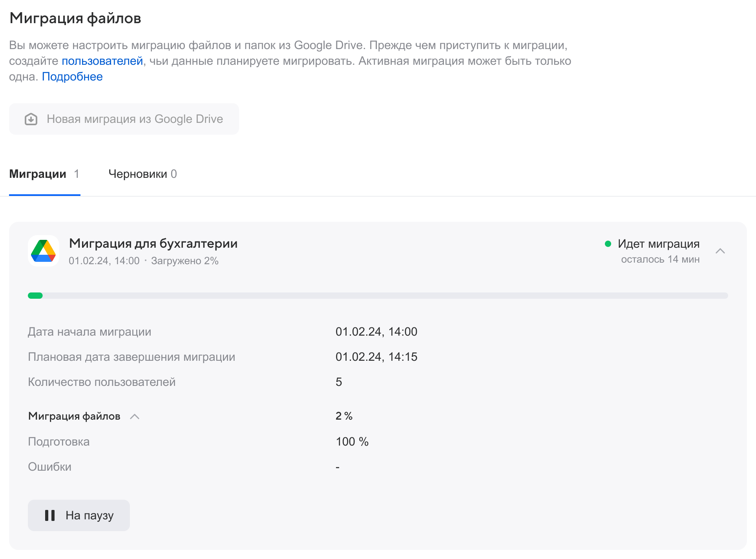
Task: Click the pause icon in the pause button
Action: click(50, 515)
